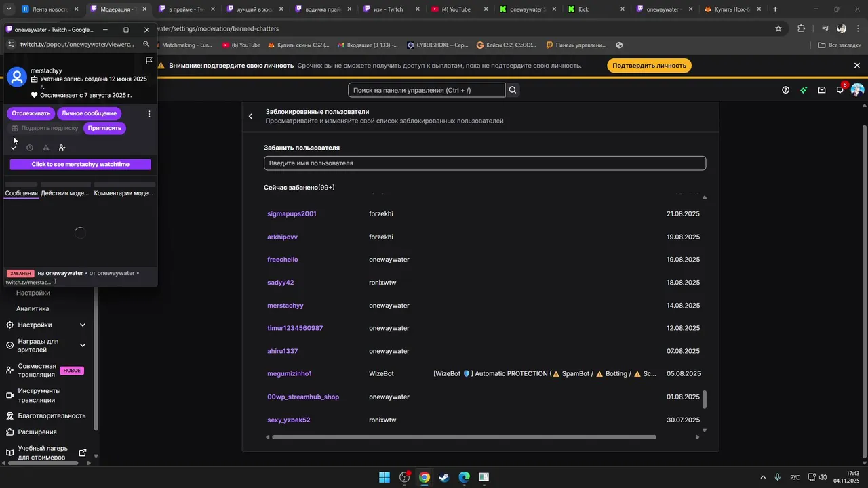Click the unban checkmark icon in viewer card

coord(14,148)
